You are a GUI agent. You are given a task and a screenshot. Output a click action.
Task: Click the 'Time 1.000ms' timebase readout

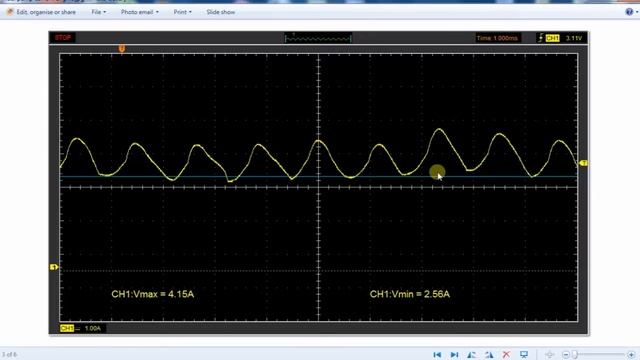(x=497, y=38)
